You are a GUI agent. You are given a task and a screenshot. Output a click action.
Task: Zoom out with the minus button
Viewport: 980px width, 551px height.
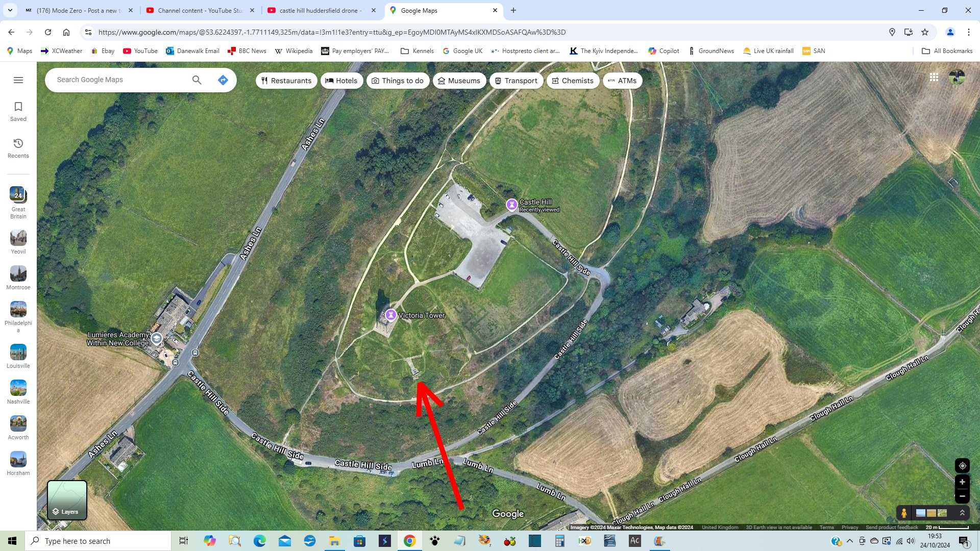click(x=962, y=496)
